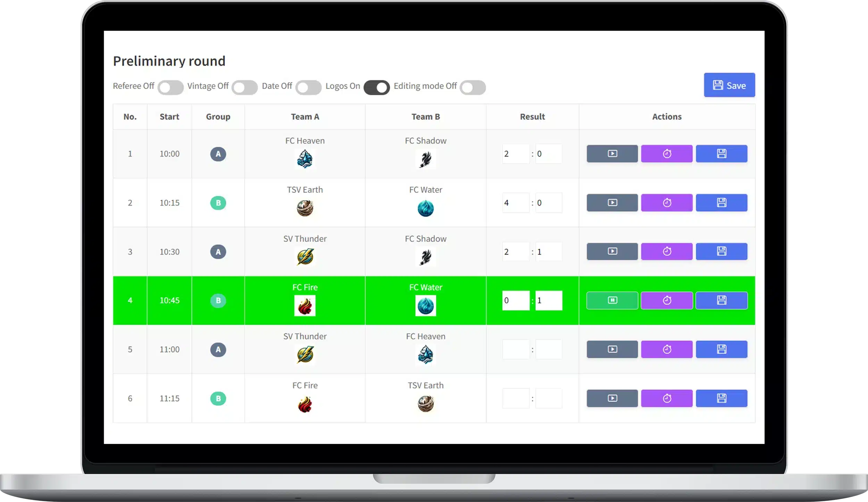Click FC Water team logo in match 2
Viewport: 868px width, 502px height.
426,208
